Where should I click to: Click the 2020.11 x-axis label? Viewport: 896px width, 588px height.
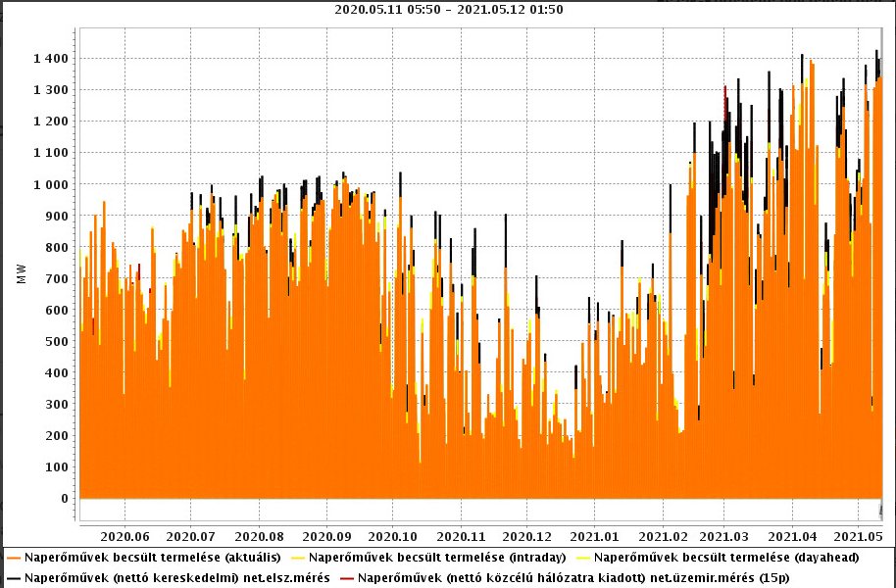[461, 537]
